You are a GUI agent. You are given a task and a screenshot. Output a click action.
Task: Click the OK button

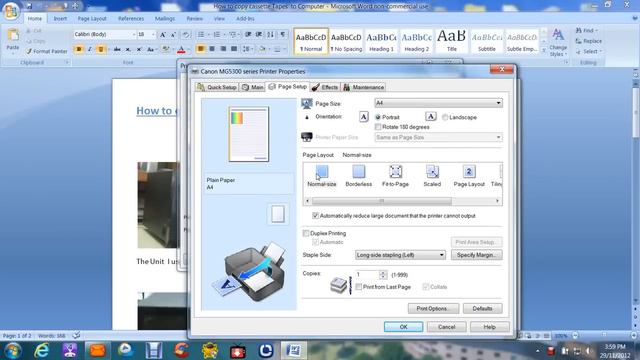coord(403,327)
